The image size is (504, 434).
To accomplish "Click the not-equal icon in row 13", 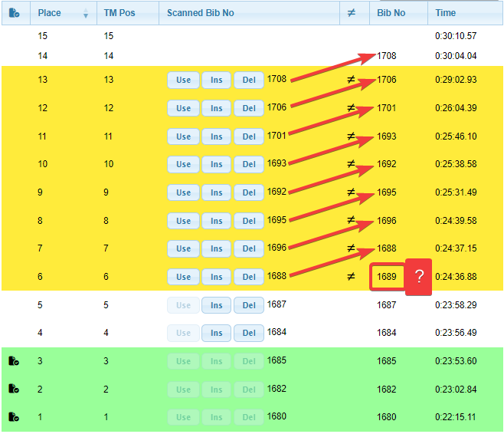I will click(x=352, y=80).
